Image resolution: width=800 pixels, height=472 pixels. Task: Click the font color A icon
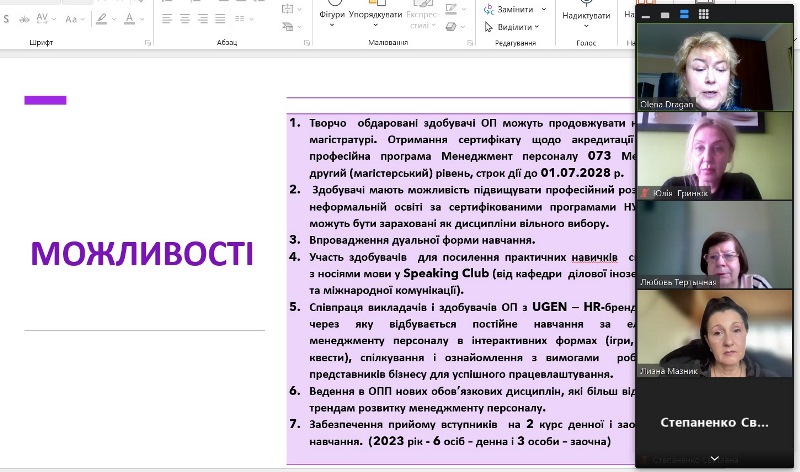131,19
